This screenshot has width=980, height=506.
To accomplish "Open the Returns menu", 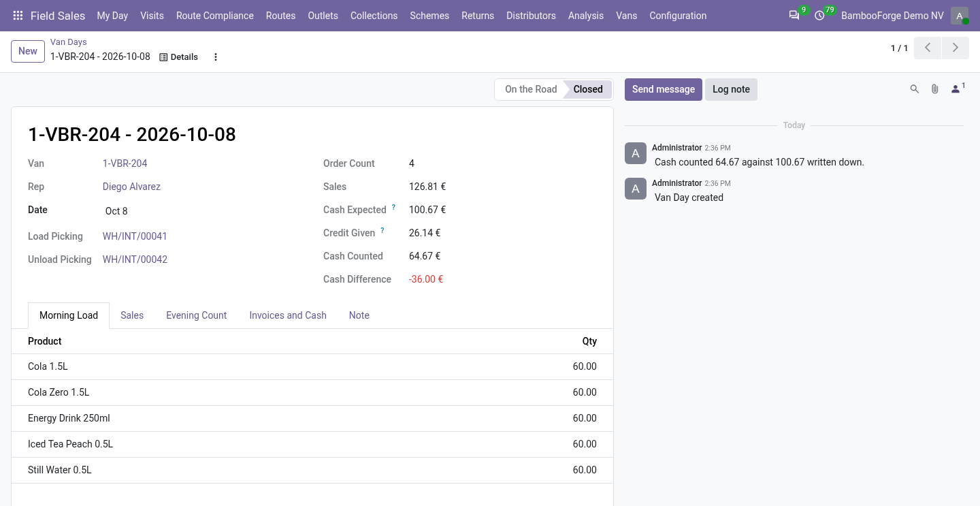I will [478, 16].
